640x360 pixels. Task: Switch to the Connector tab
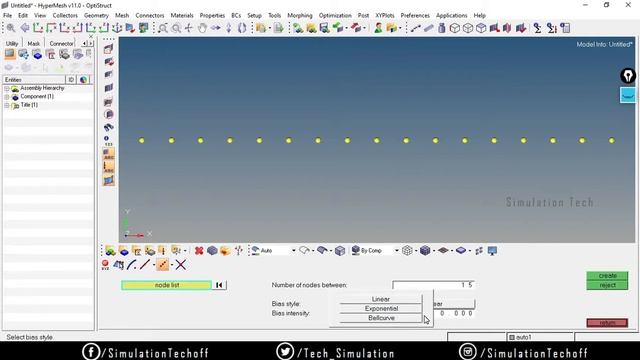click(61, 43)
